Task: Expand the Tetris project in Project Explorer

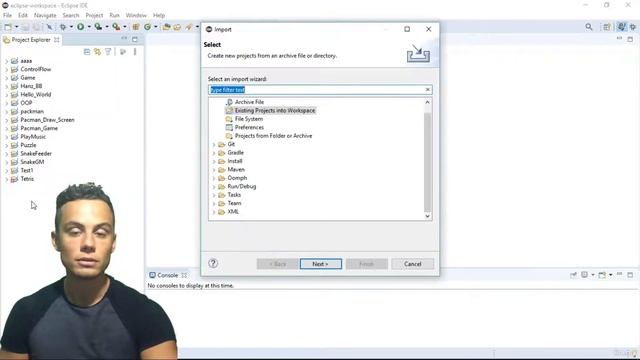Action: pos(6,179)
